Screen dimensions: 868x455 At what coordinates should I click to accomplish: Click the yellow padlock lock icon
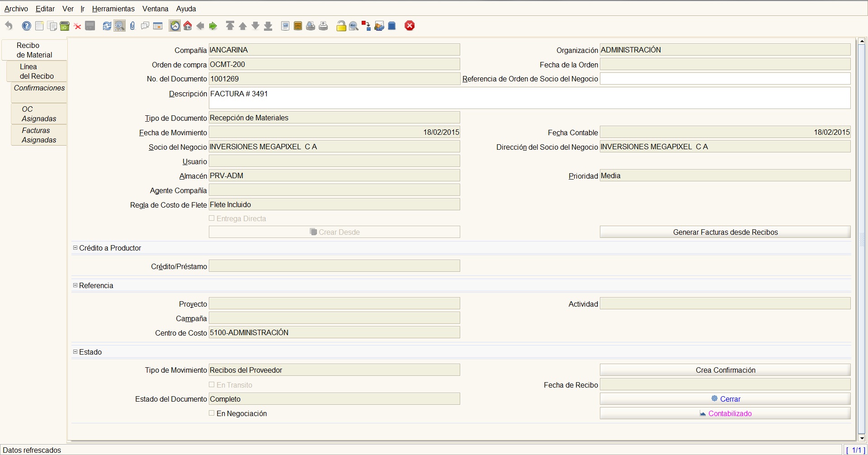point(341,26)
